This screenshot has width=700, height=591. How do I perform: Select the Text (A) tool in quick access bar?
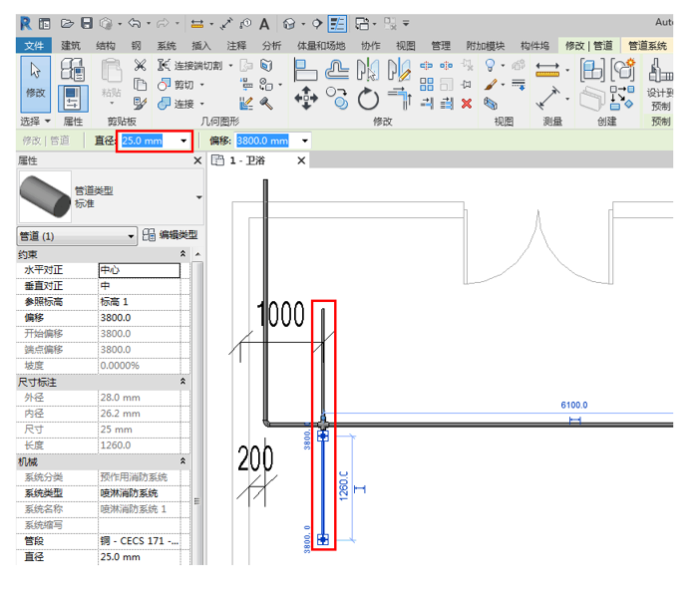click(264, 24)
